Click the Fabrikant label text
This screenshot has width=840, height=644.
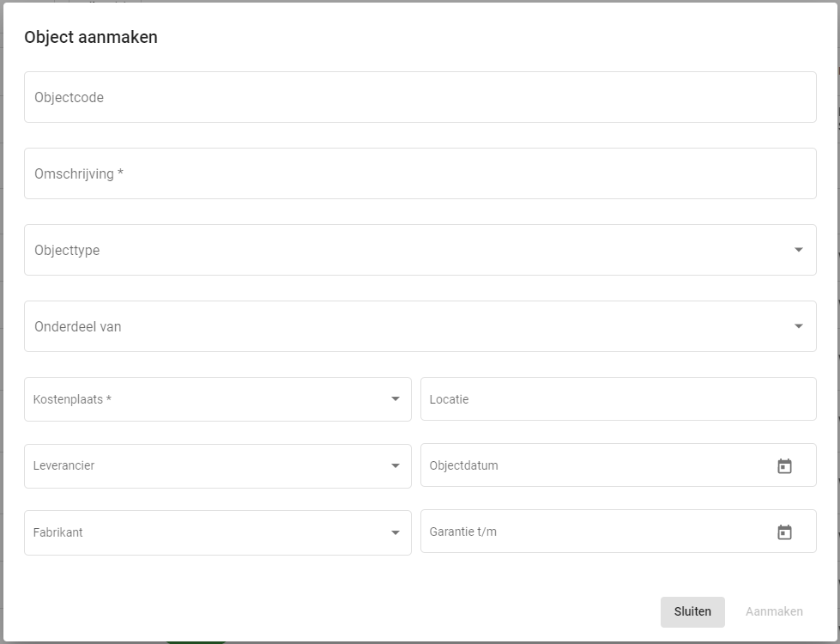coord(57,532)
